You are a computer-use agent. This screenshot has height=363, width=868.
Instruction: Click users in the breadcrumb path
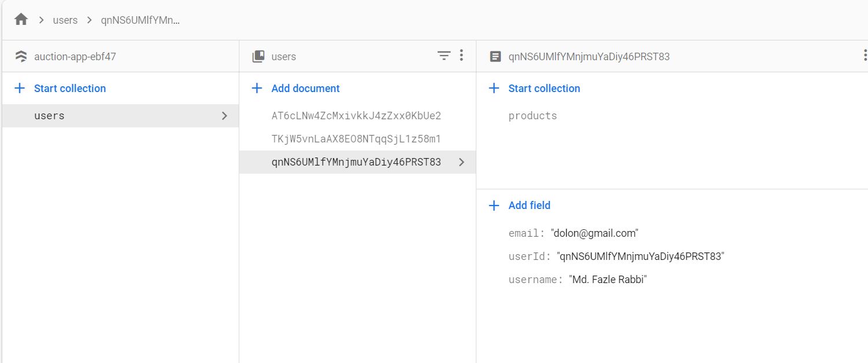point(65,20)
